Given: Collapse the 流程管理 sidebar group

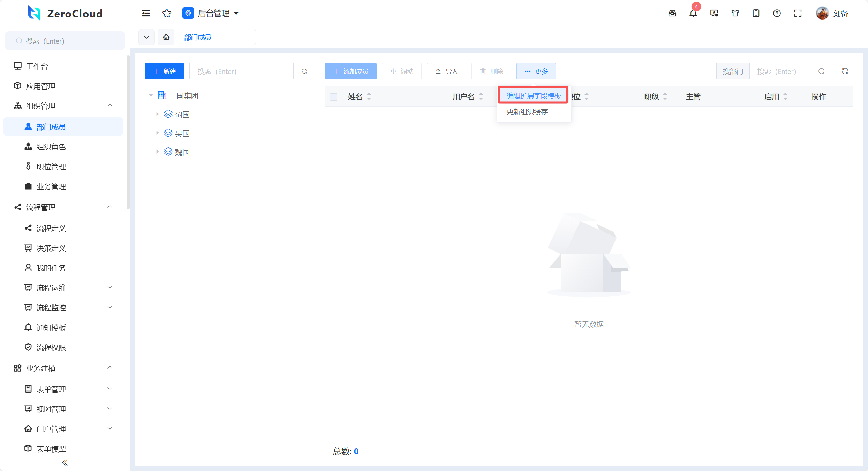Looking at the screenshot, I should 110,207.
